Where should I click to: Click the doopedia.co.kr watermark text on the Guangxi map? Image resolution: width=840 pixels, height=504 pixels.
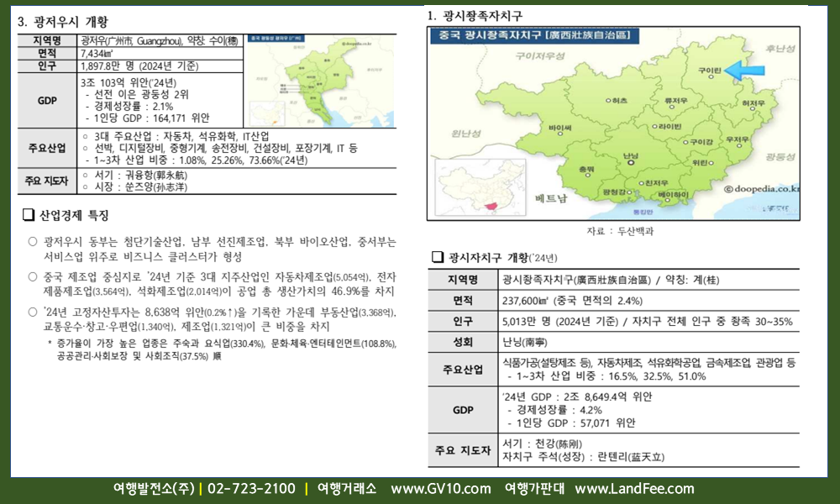click(761, 188)
